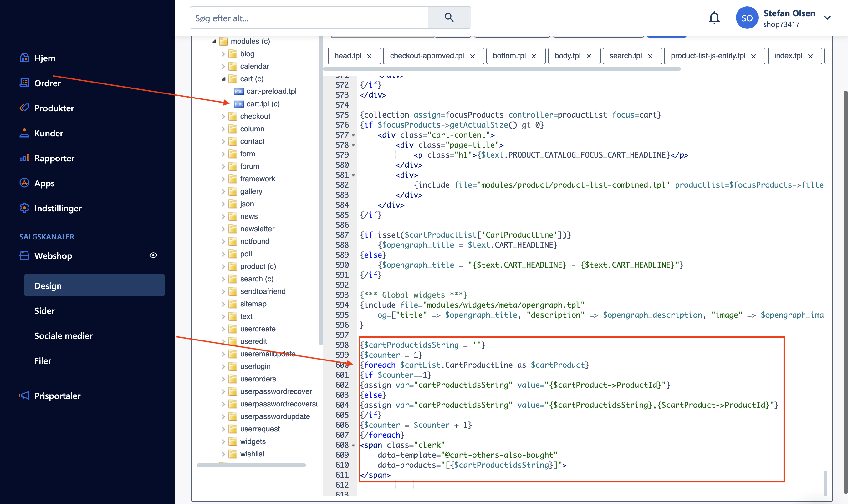Screen dimensions: 848x504
Task: Click the notification bell icon
Action: pos(714,18)
